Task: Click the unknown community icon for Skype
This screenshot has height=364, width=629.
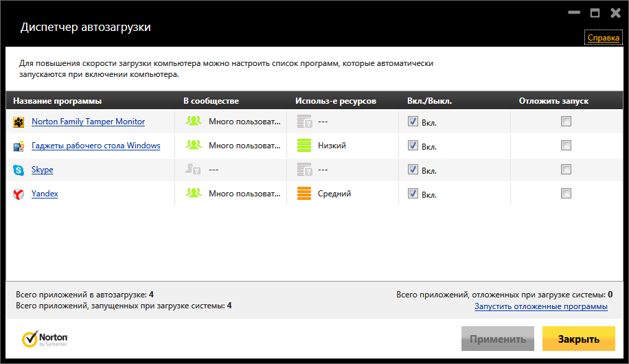Action: coord(194,170)
